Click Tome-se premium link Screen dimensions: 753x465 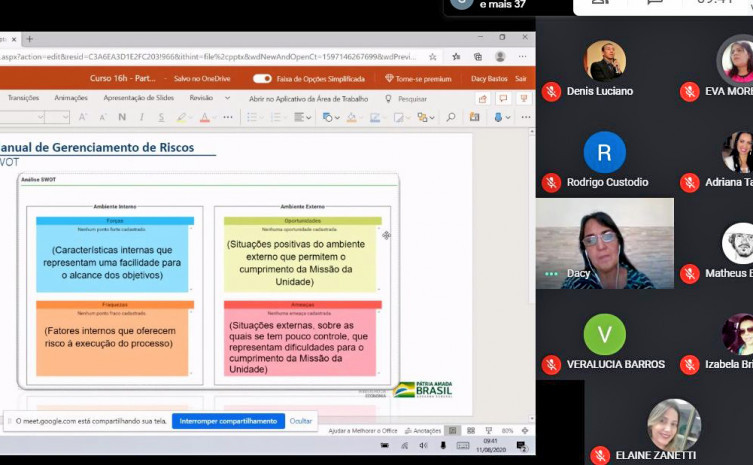coord(418,79)
